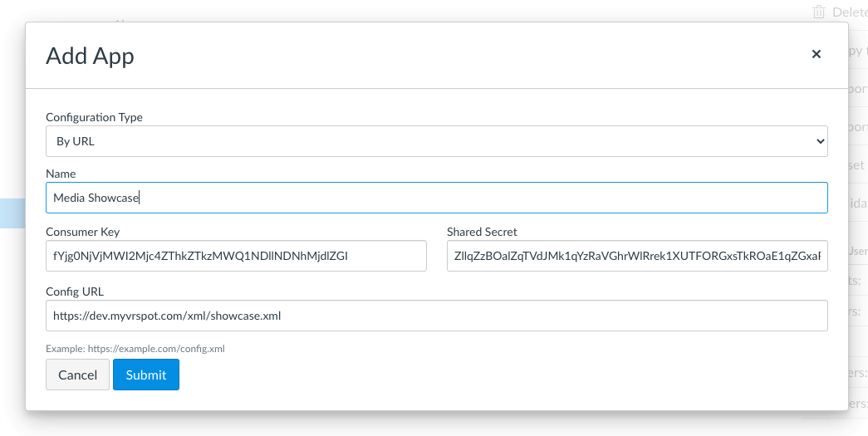Click the Config URL text field
Viewport: 868px width, 436px height.
click(x=436, y=316)
